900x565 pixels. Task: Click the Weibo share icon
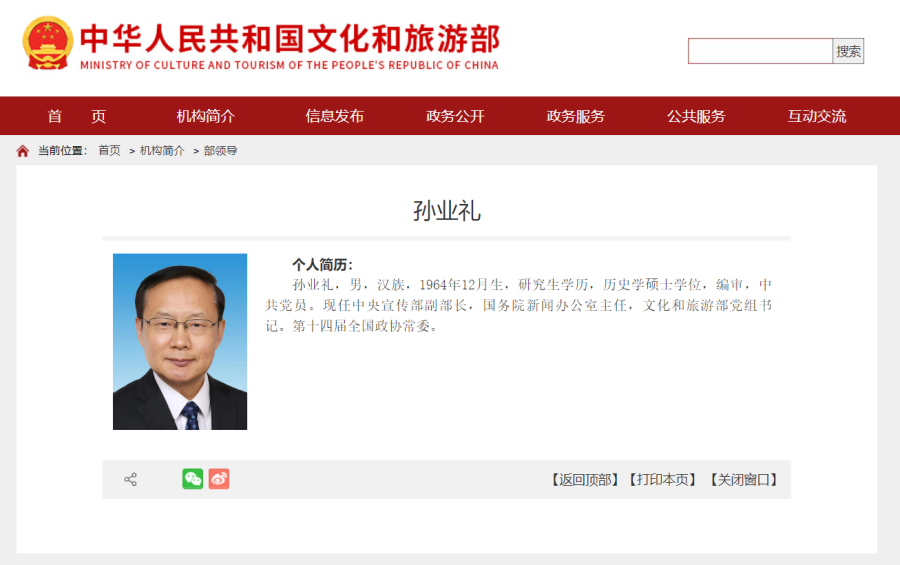click(x=219, y=479)
